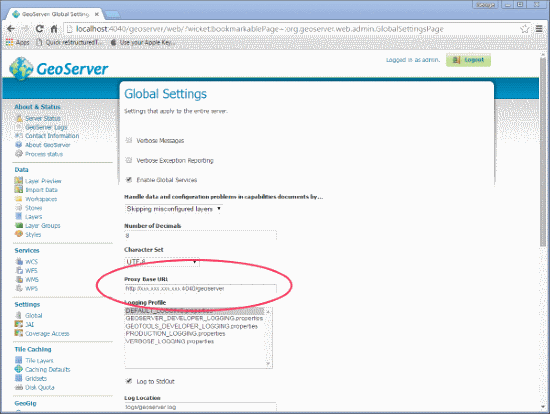Switch to GeoServer Global Settings browser tab
Viewport: 550px width, 414px height.
[55, 14]
